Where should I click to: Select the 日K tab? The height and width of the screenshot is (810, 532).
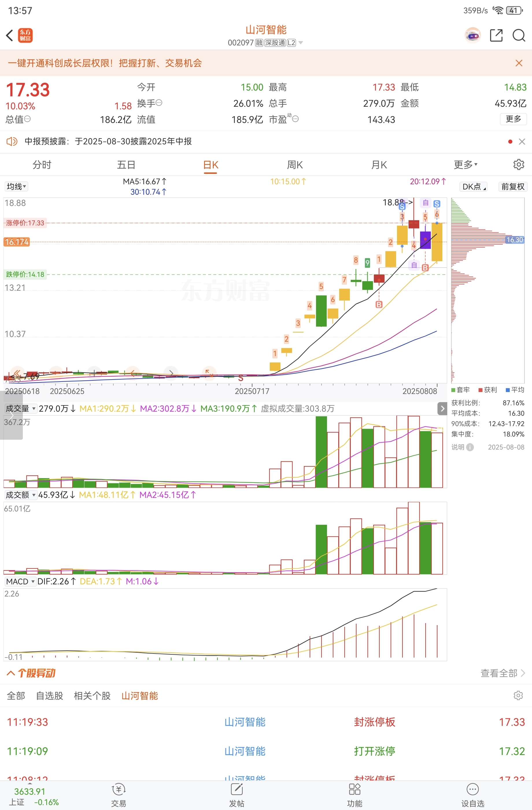tap(210, 165)
